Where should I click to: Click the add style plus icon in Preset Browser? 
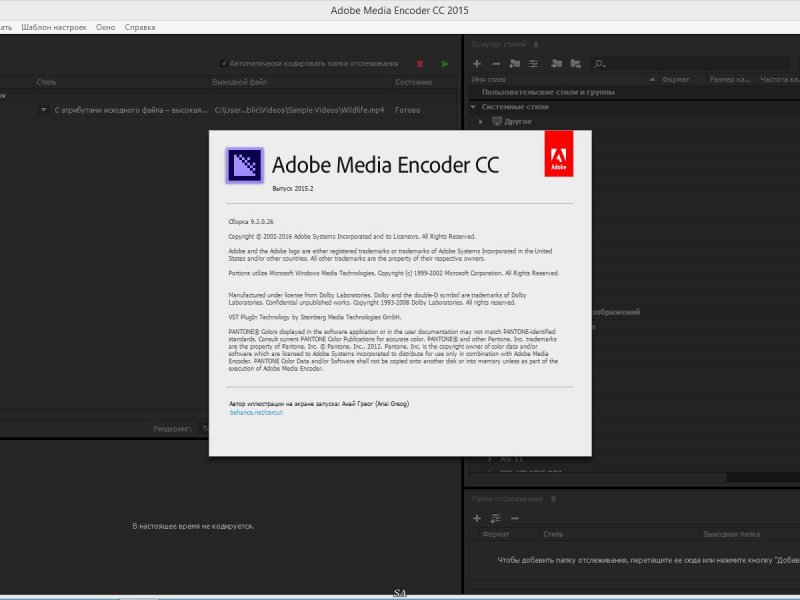coord(477,64)
